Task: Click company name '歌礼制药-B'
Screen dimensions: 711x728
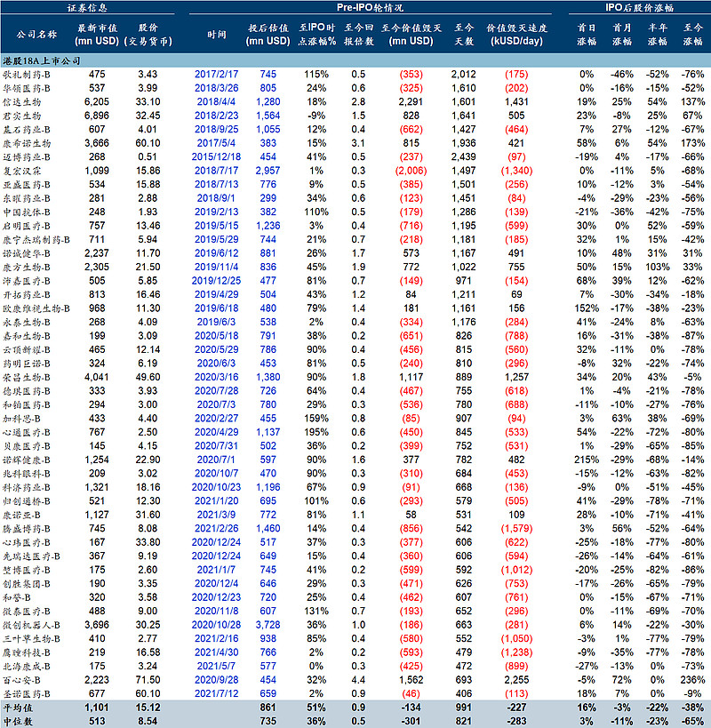Action: (x=27, y=75)
